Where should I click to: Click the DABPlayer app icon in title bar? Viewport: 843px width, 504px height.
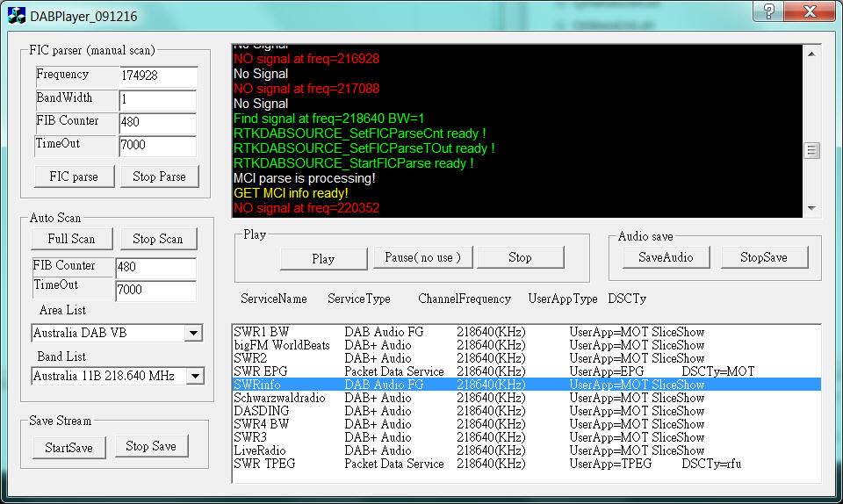click(16, 15)
